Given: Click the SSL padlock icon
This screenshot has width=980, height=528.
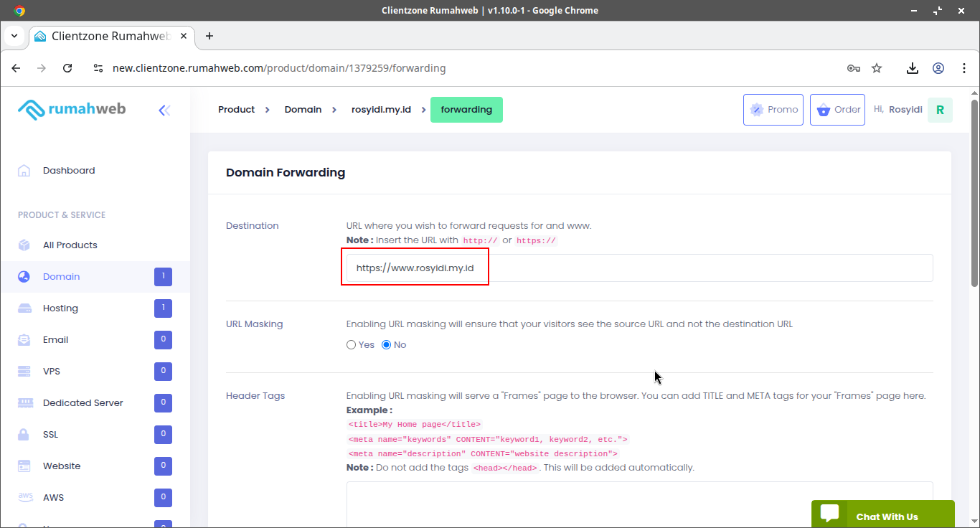Looking at the screenshot, I should (24, 435).
